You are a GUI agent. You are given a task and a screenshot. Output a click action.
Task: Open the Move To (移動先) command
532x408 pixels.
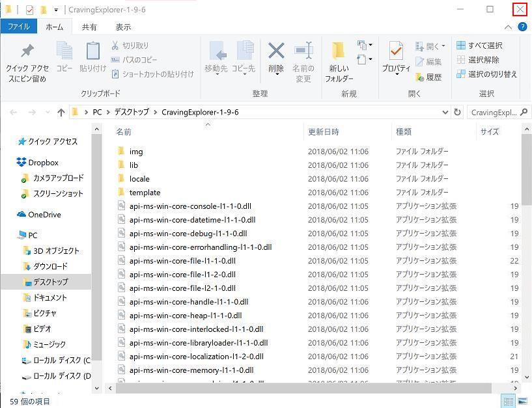[216, 58]
